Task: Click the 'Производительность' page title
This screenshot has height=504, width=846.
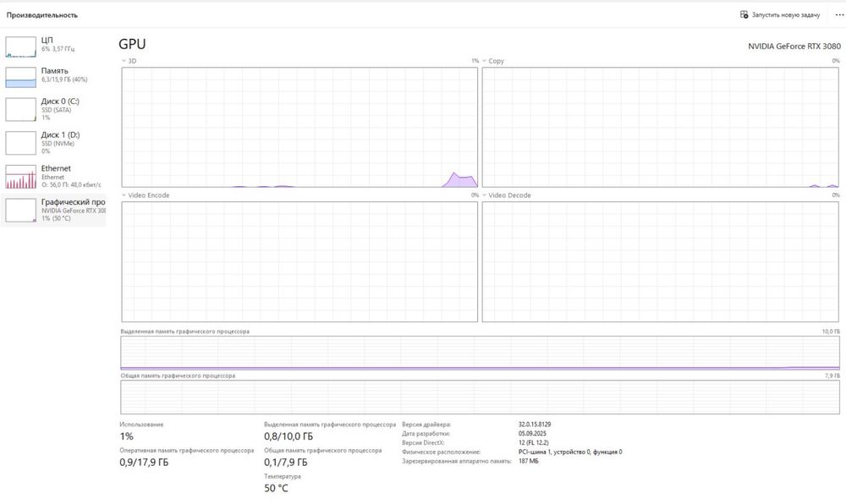Action: pos(42,15)
